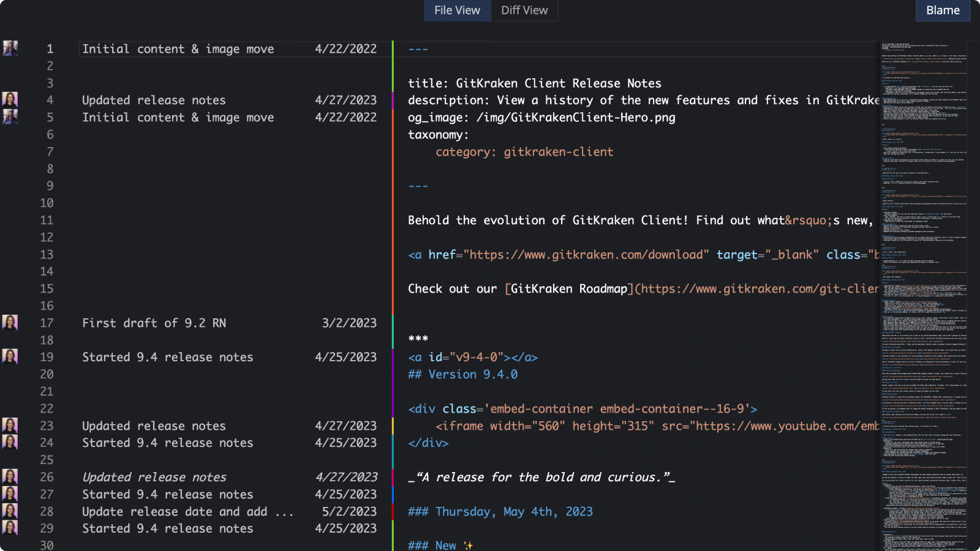
Task: Click the 5/2/2023 commit date
Action: (350, 512)
